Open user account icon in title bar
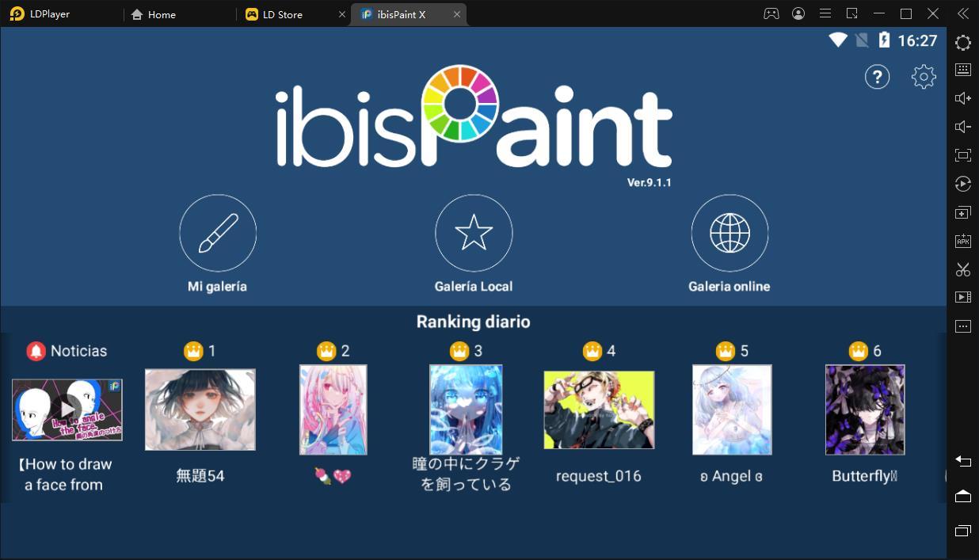Screen dimensions: 979x560 798,13
